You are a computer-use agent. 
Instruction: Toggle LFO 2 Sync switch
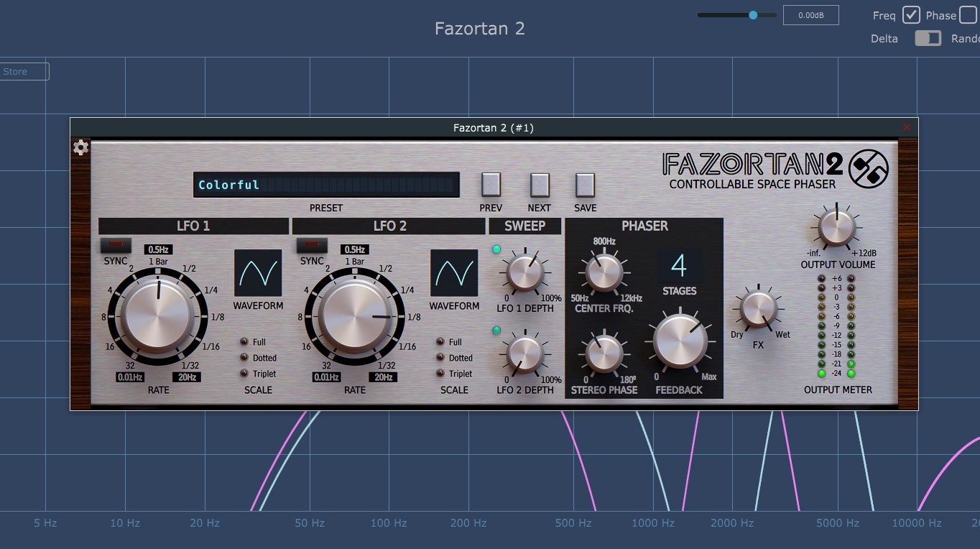[312, 246]
